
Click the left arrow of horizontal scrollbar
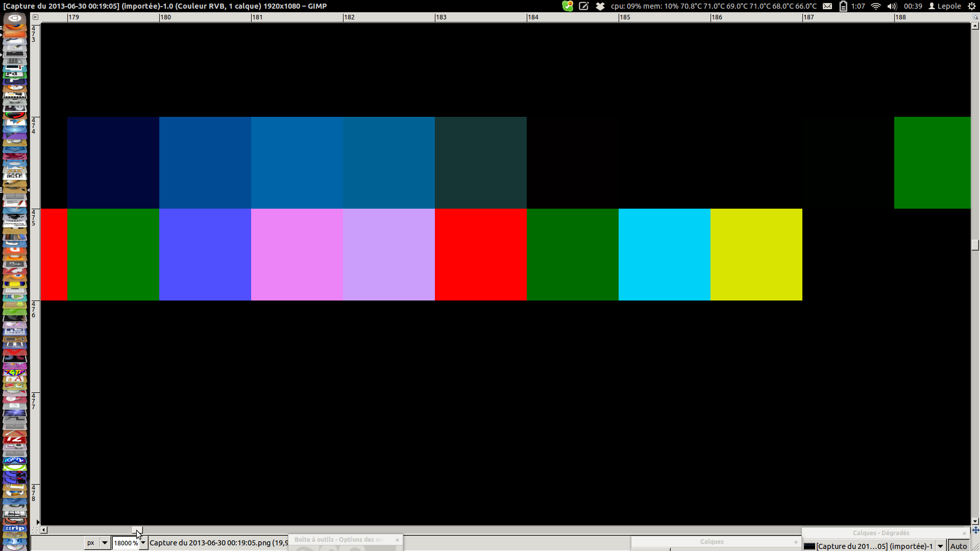44,530
